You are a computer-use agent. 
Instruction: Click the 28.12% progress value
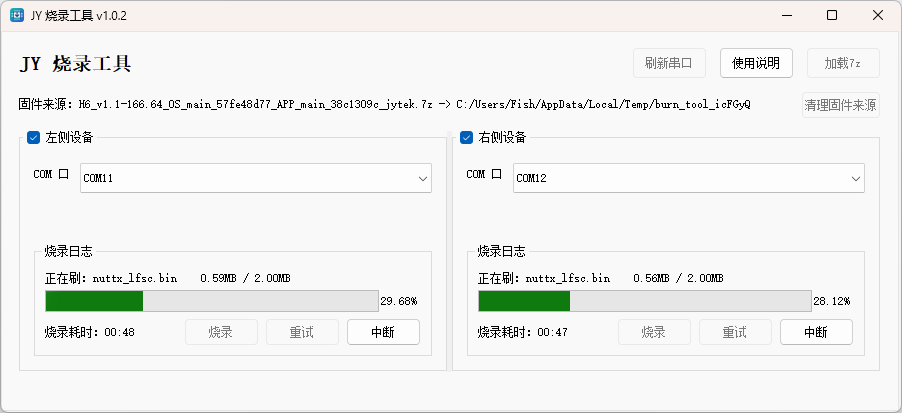pyautogui.click(x=832, y=301)
